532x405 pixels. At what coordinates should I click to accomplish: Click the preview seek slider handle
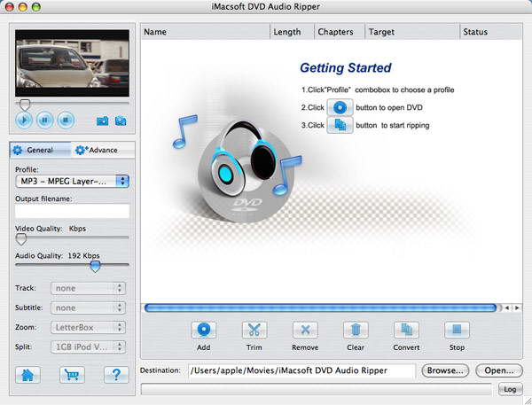tap(25, 105)
